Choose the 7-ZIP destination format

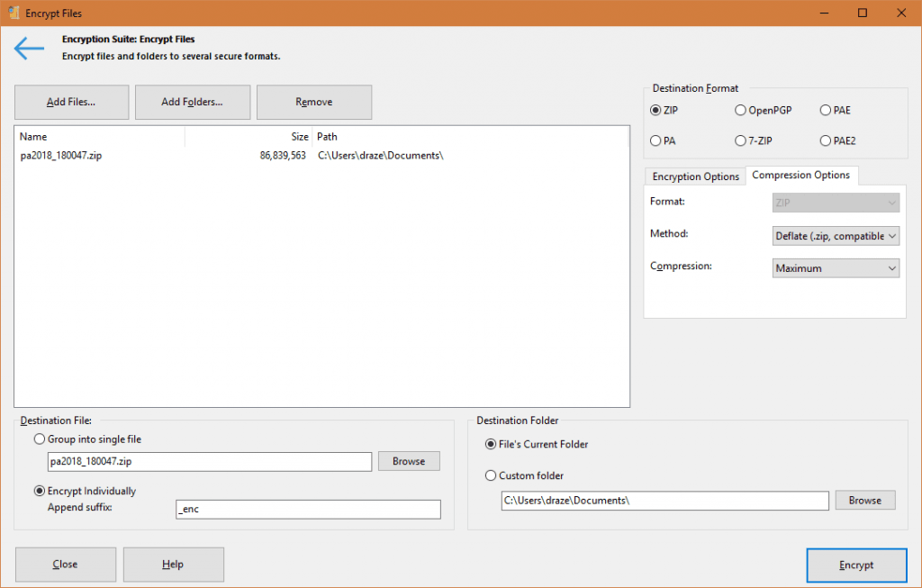tap(739, 140)
